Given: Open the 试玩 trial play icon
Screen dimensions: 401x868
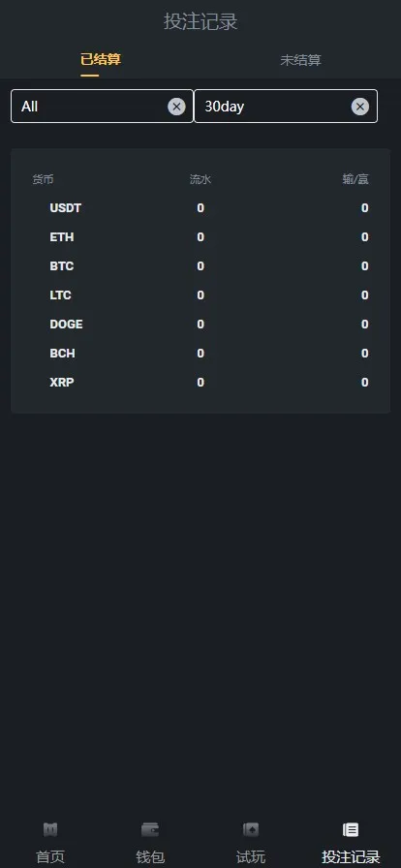Looking at the screenshot, I should tap(251, 829).
